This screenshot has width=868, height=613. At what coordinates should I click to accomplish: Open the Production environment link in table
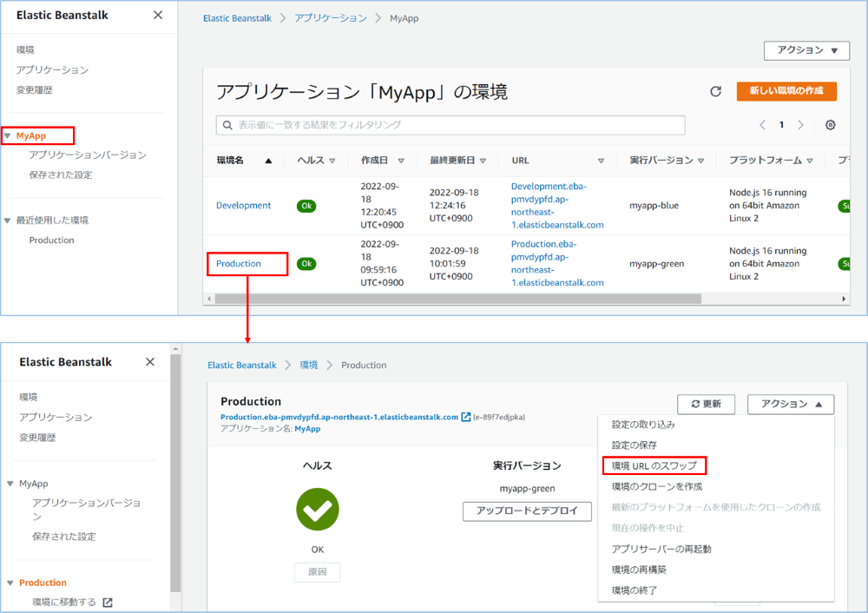[x=239, y=263]
